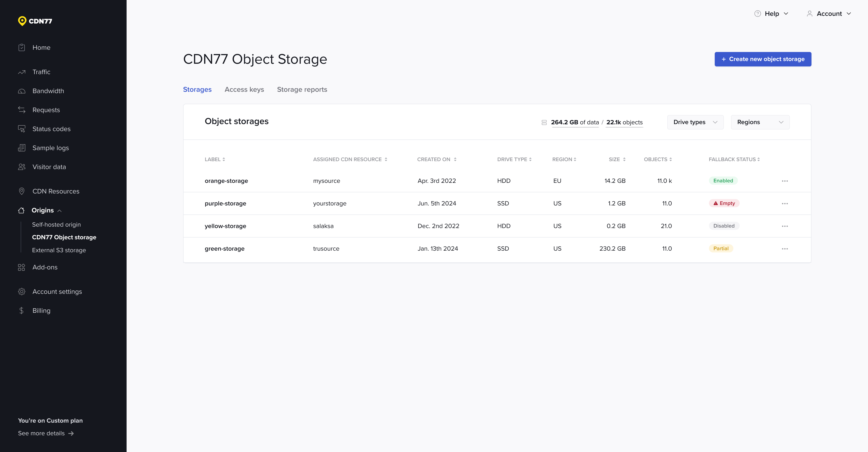Open the Account dropdown at top right

pyautogui.click(x=829, y=14)
